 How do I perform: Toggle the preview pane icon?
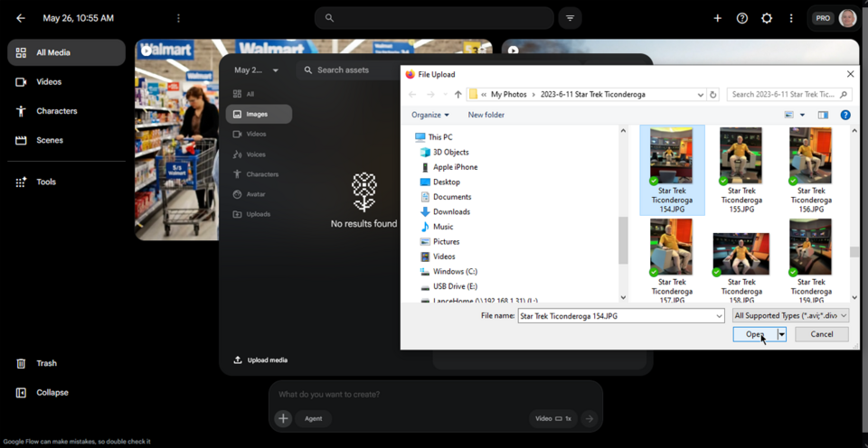pyautogui.click(x=823, y=115)
